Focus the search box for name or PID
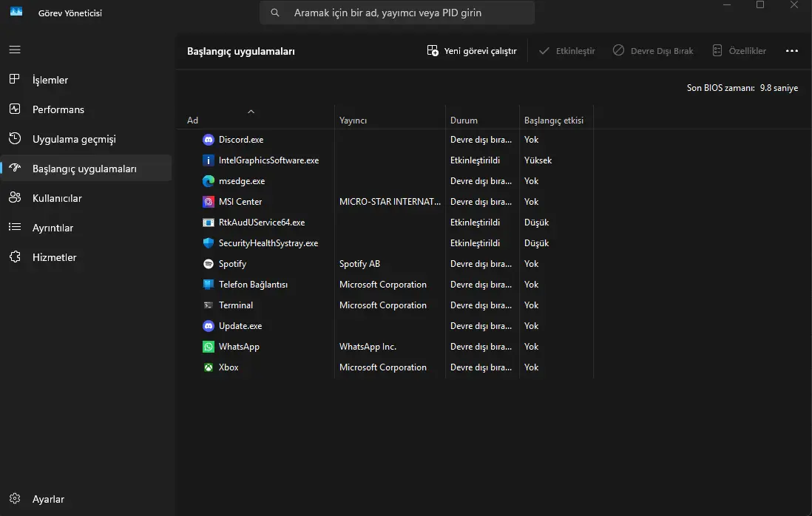This screenshot has height=516, width=812. coord(397,13)
